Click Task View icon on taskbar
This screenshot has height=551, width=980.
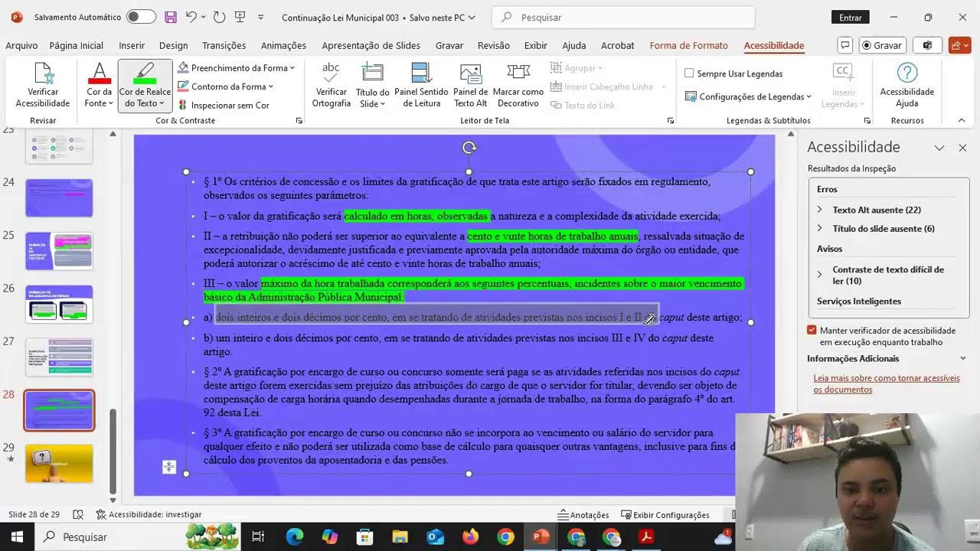click(x=259, y=537)
